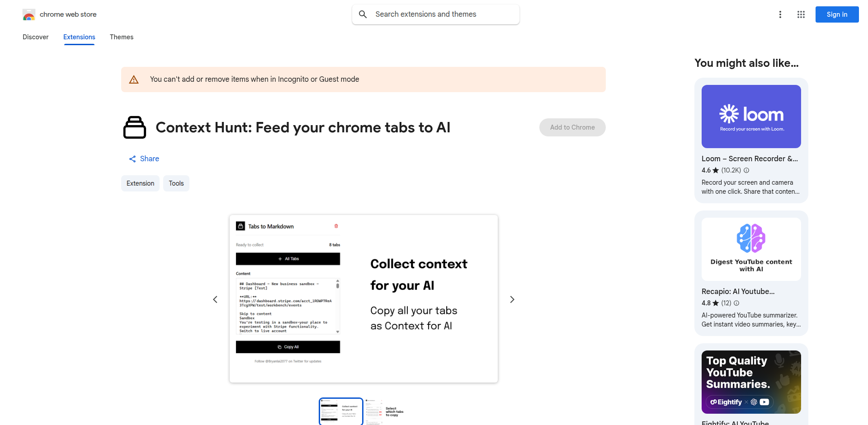This screenshot has height=425, width=868.
Task: Click the Sign in button
Action: pos(837,14)
